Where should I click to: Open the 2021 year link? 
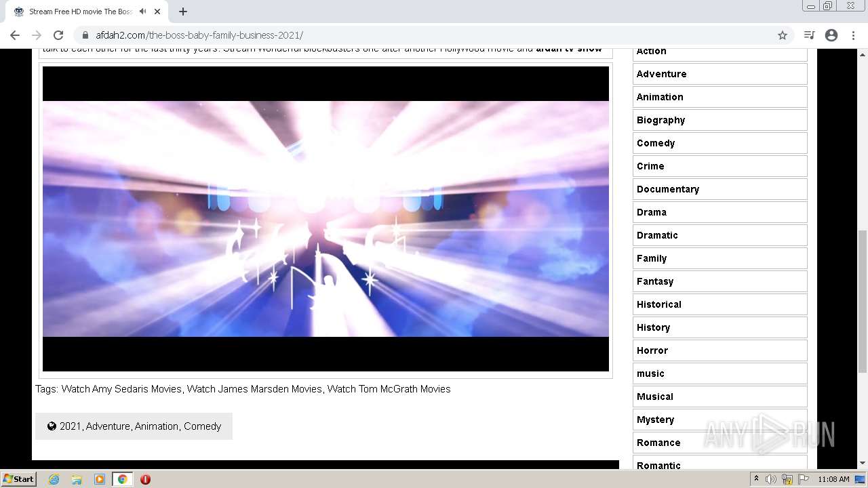(70, 426)
